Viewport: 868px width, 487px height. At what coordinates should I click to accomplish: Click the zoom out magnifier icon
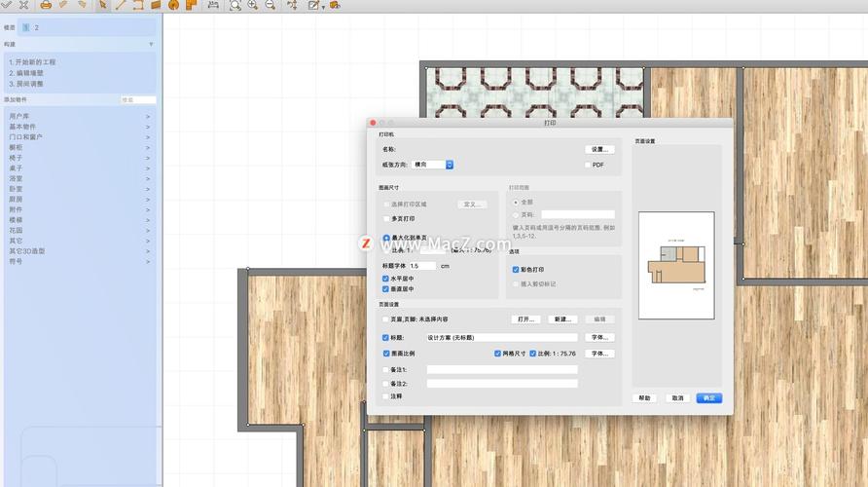click(x=271, y=5)
